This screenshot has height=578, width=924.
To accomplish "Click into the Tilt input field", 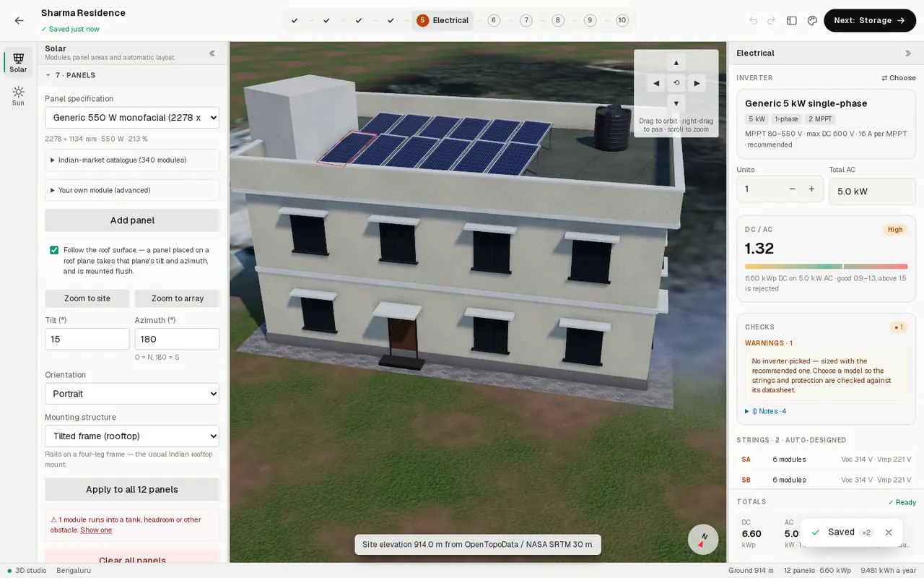I will pos(87,339).
